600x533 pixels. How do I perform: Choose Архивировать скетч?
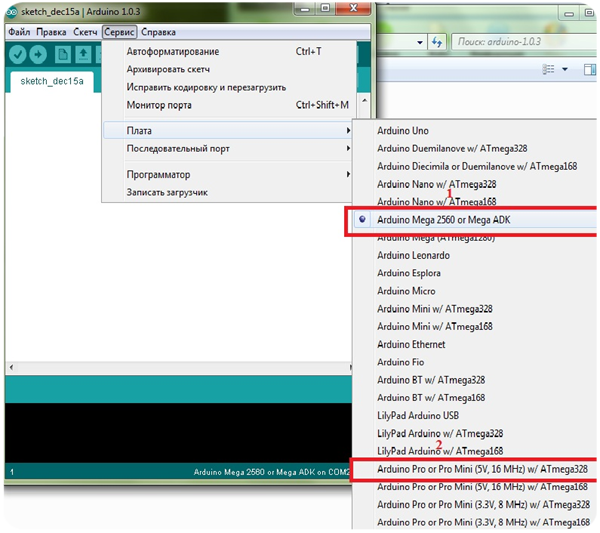(230, 69)
